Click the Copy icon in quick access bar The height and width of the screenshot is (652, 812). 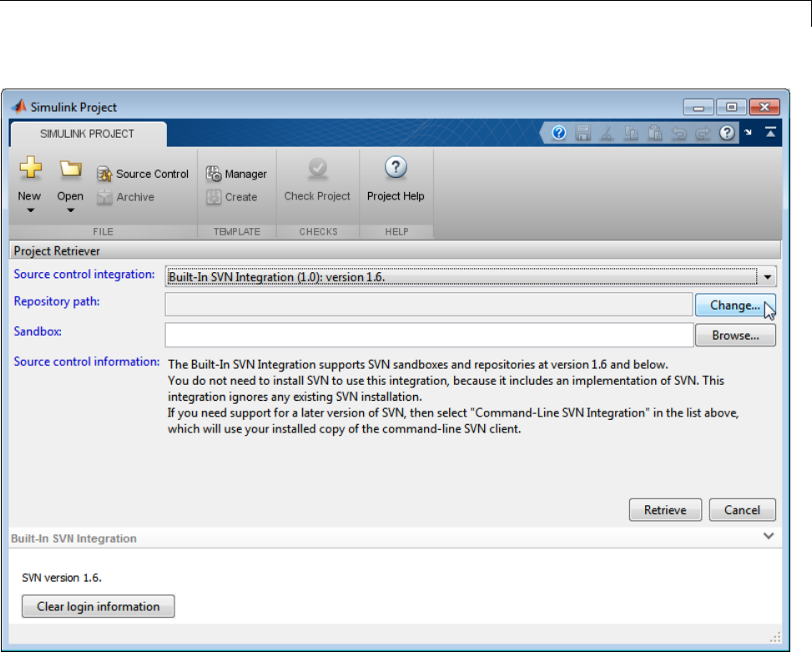(631, 133)
